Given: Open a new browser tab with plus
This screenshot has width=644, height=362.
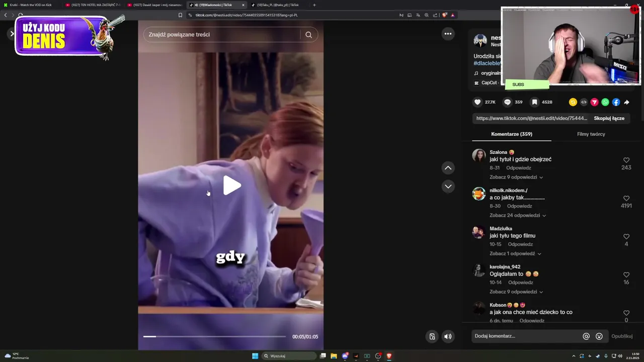Looking at the screenshot, I should pos(314,5).
